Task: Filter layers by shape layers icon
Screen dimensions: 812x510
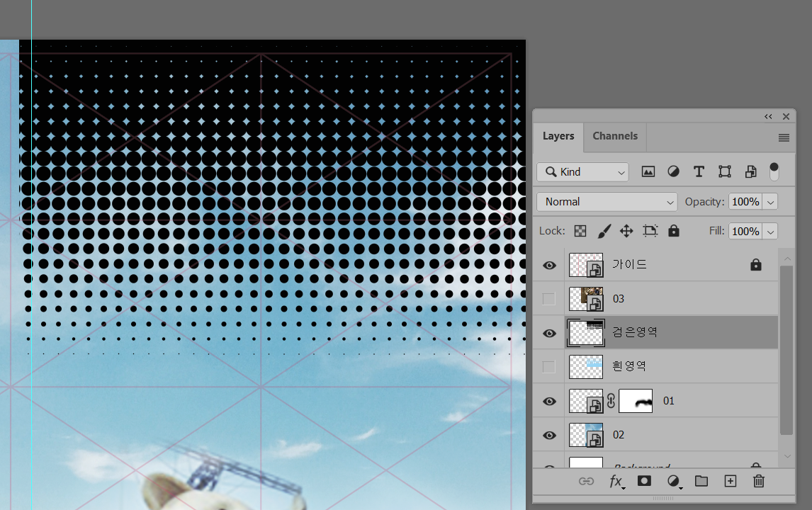Action: 724,172
